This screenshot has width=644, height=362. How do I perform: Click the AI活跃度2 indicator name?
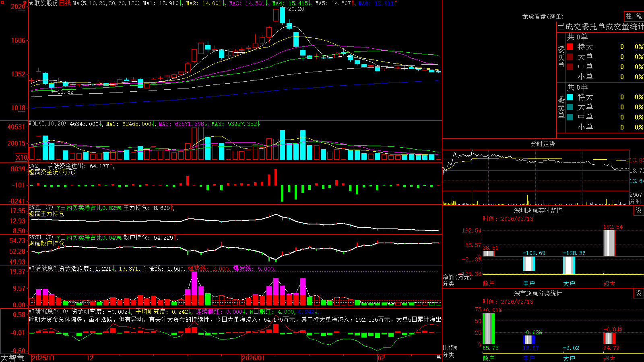[42, 268]
